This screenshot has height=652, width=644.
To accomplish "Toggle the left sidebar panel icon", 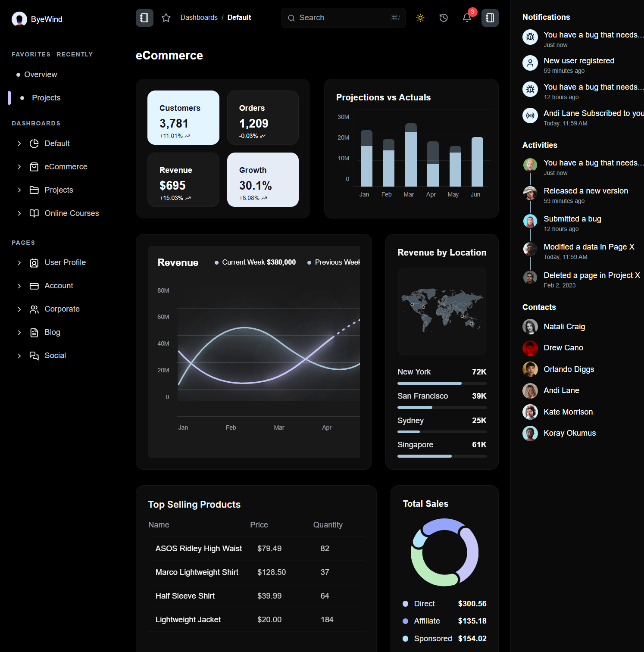I will pos(144,18).
